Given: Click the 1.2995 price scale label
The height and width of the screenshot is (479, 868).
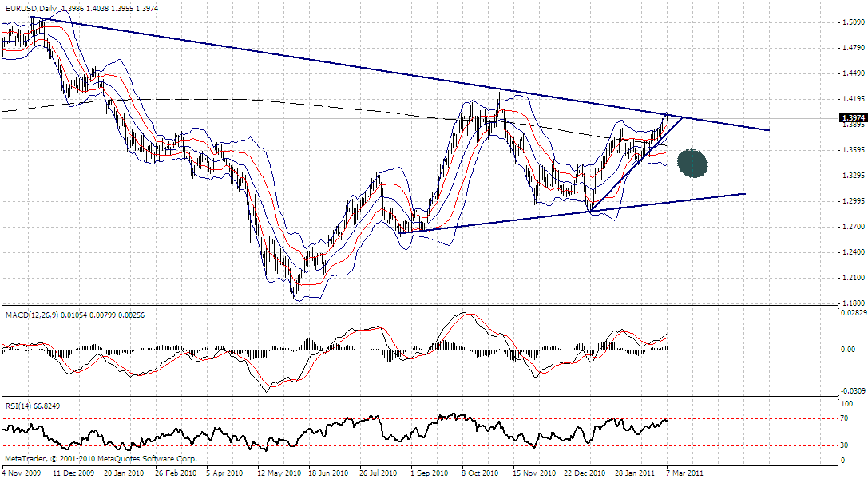Looking at the screenshot, I should (x=853, y=201).
